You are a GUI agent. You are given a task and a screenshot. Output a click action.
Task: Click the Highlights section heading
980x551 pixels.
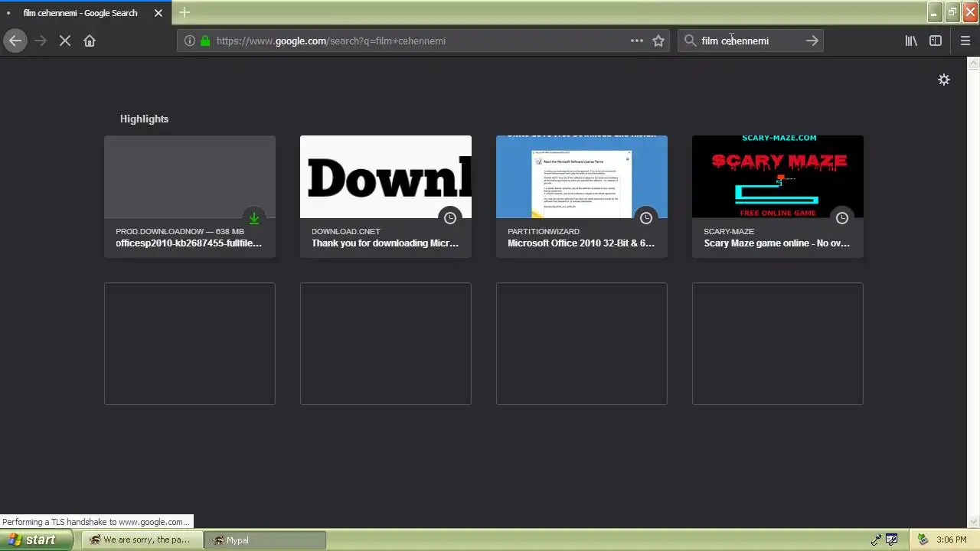tap(144, 119)
